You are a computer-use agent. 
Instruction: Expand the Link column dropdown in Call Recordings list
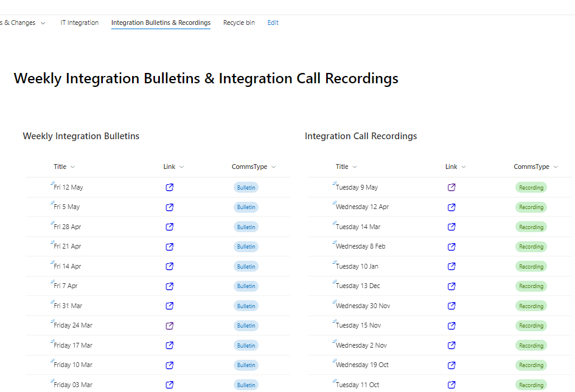coord(464,167)
